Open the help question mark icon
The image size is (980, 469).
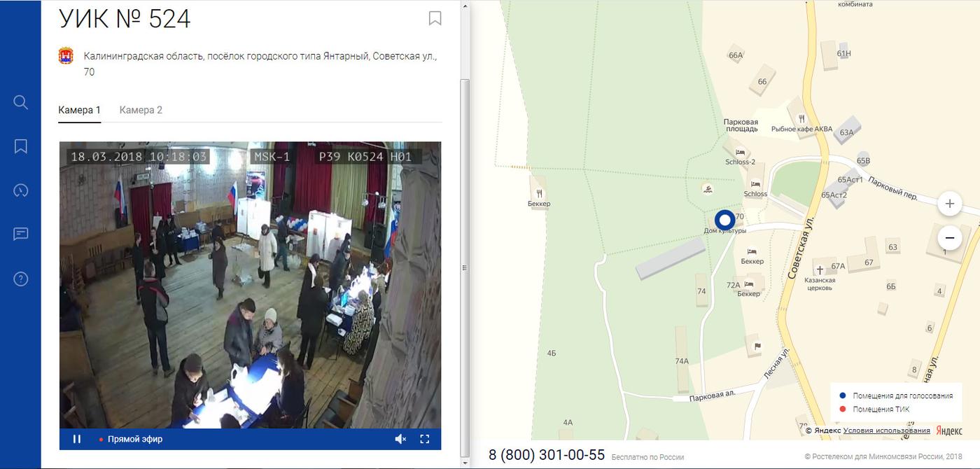tap(21, 279)
